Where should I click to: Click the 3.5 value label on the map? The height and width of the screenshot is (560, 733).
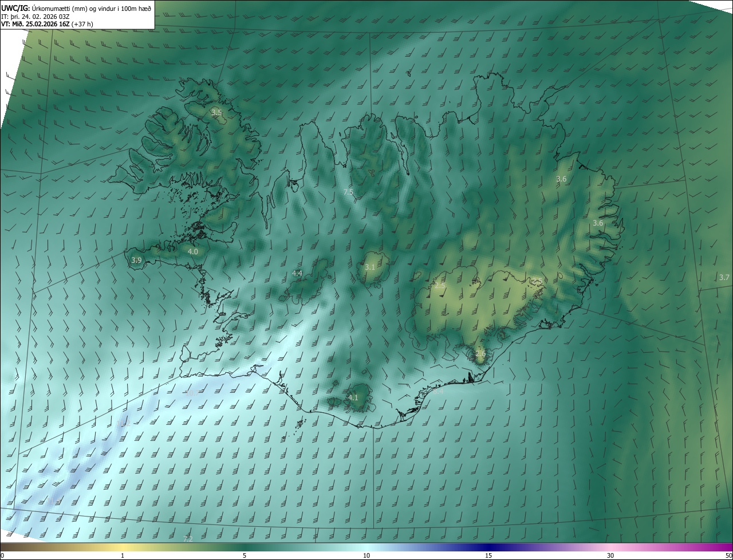coord(216,112)
